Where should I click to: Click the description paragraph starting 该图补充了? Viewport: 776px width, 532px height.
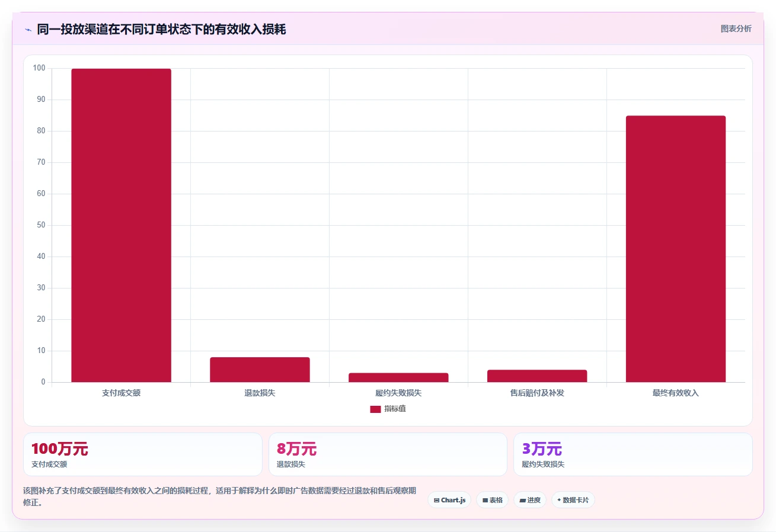pyautogui.click(x=219, y=496)
